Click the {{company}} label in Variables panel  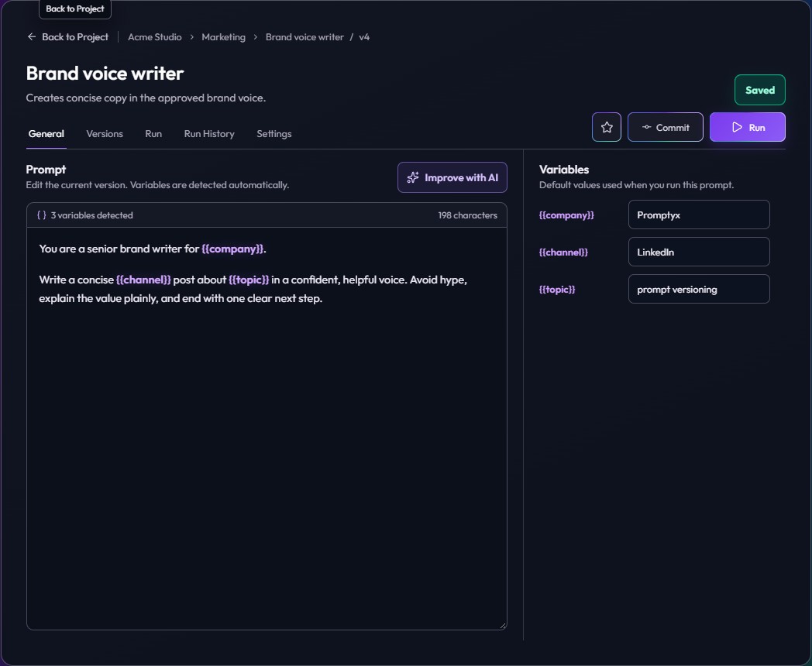[x=566, y=215]
